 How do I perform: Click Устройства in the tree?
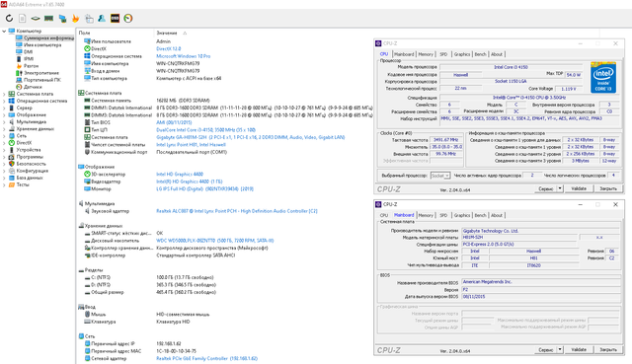click(29, 150)
